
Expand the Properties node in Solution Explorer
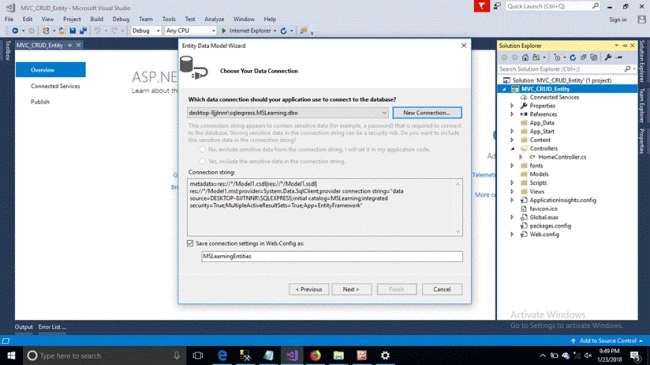(x=512, y=106)
